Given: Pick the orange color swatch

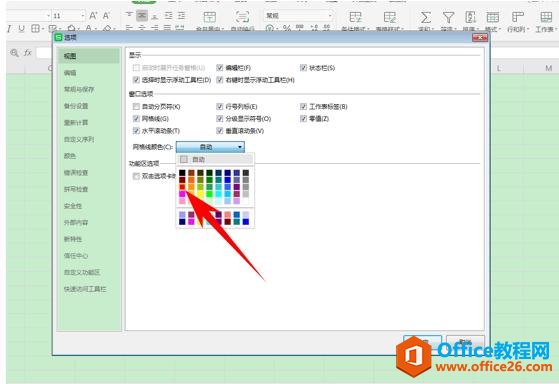Looking at the screenshot, I should (x=191, y=180).
